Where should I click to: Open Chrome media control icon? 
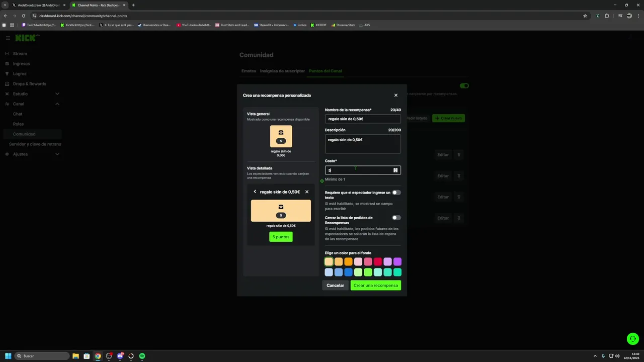(620, 16)
